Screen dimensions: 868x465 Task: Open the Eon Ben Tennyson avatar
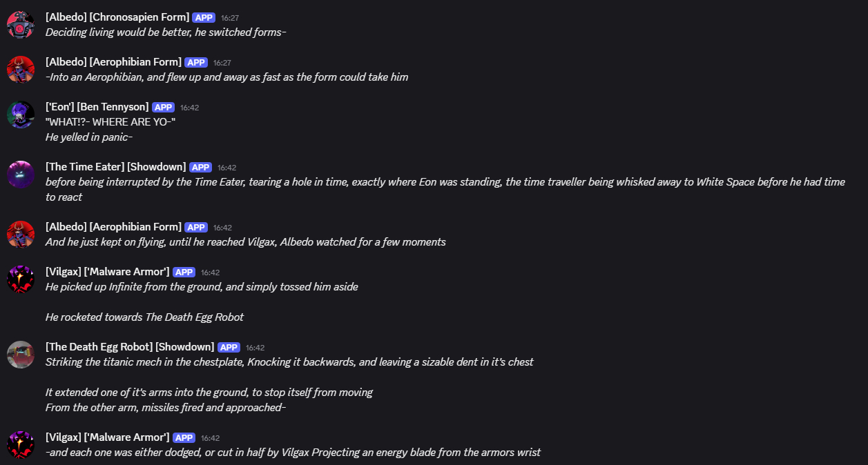[x=21, y=115]
